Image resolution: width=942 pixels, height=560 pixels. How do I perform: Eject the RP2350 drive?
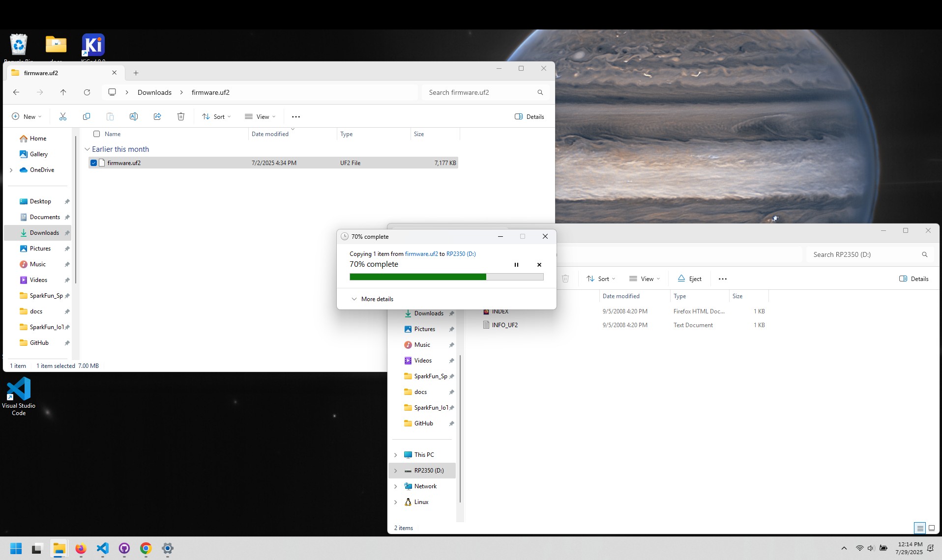[x=689, y=279]
